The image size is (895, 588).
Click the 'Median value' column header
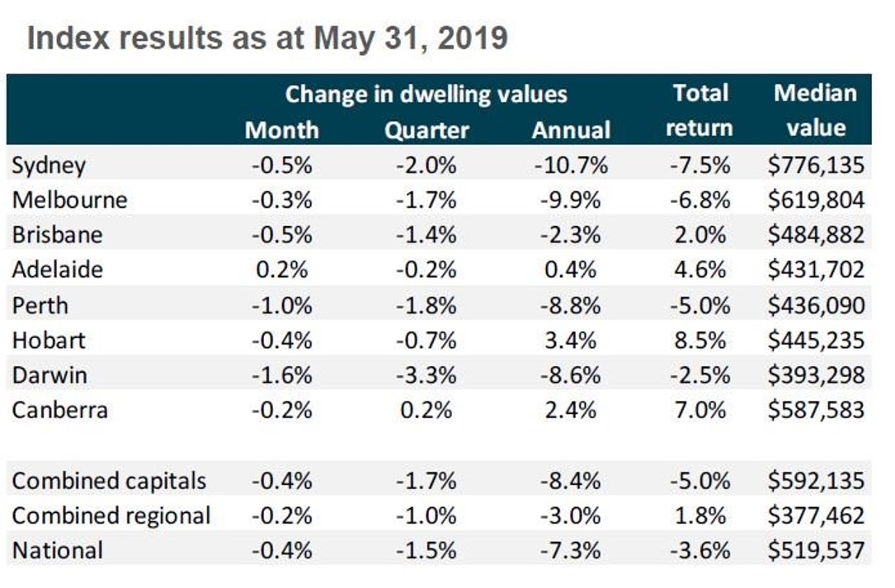coord(815,111)
